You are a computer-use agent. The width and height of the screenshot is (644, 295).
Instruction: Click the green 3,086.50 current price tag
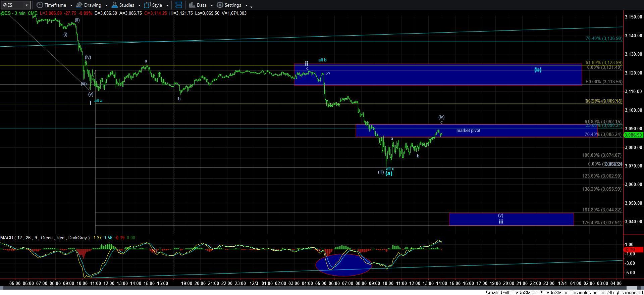[633, 135]
